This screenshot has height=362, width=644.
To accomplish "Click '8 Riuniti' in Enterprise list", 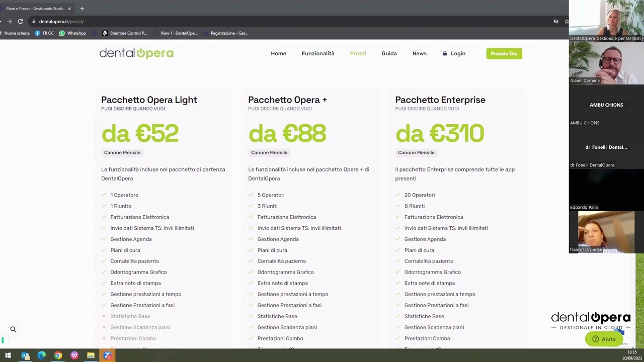I will [415, 206].
